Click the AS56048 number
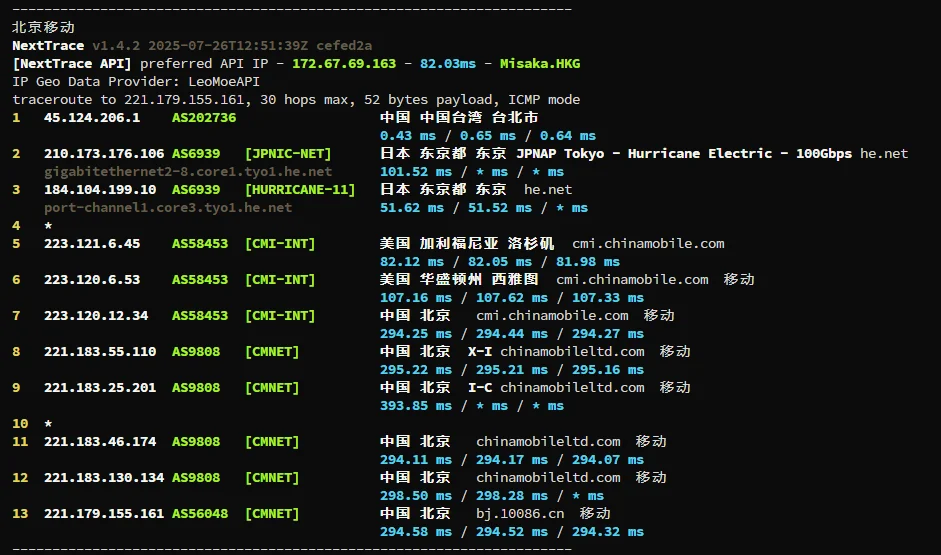 point(200,513)
